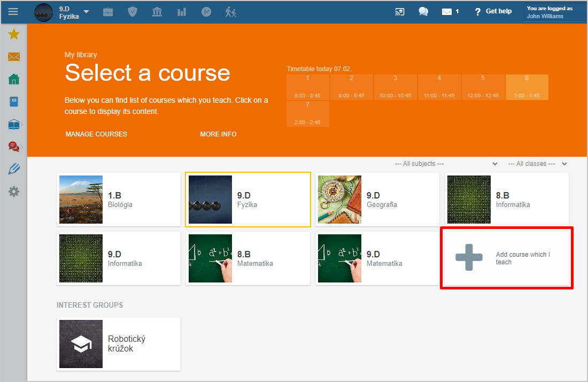Open the All classes filter dropdown
This screenshot has width=588, height=382.
tap(537, 164)
